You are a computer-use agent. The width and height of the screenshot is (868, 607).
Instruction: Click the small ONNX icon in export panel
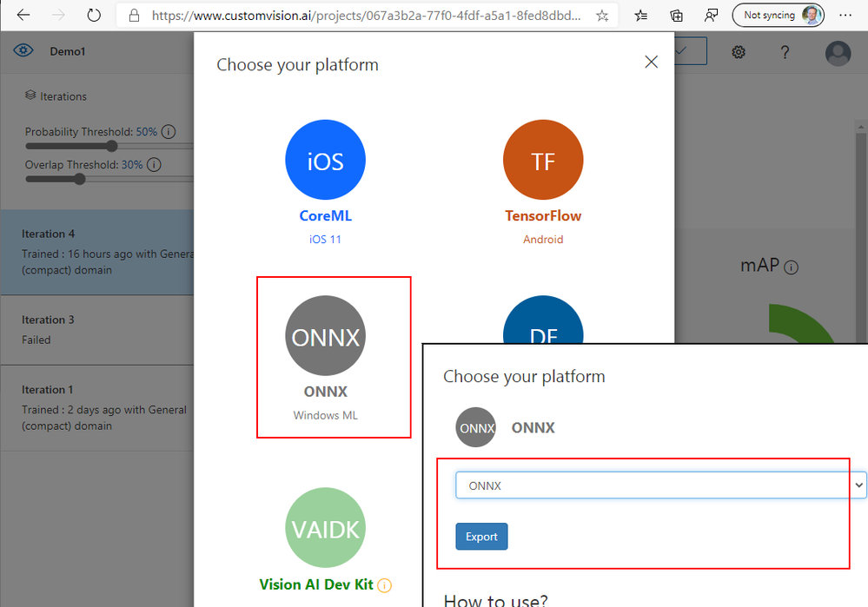[475, 428]
